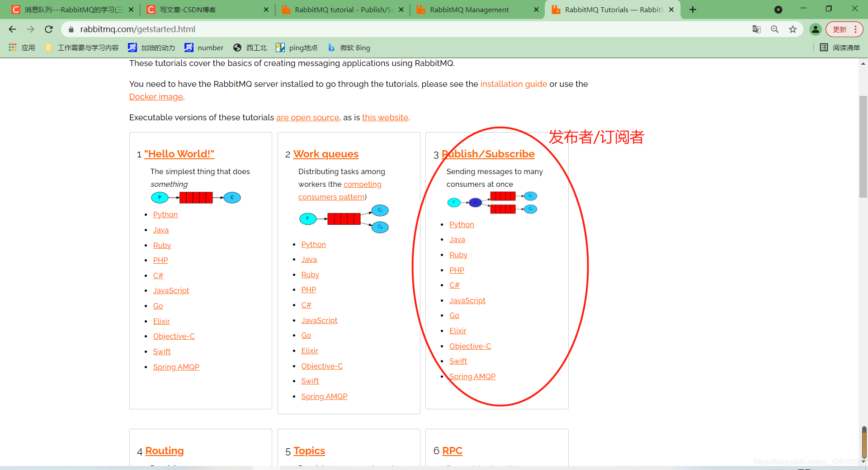Open a new browser tab
The height and width of the screenshot is (470, 868).
click(693, 9)
